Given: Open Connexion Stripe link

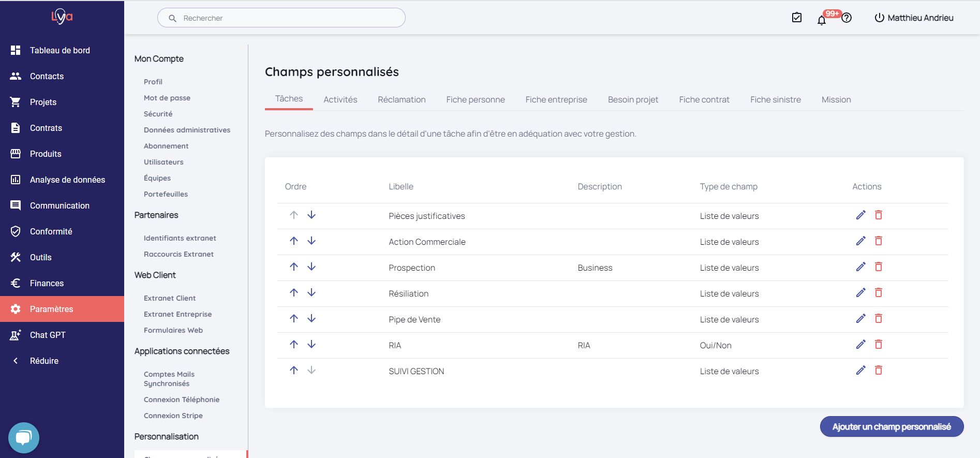Looking at the screenshot, I should click(x=173, y=416).
